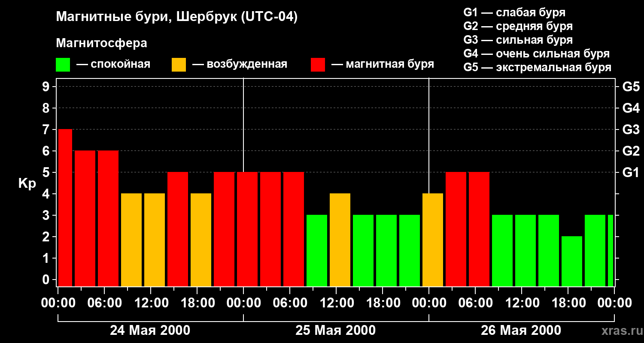Viewport: 644px width, 343px height.
Task: Click the '25 Мая 2000' date label
Action: [x=335, y=331]
